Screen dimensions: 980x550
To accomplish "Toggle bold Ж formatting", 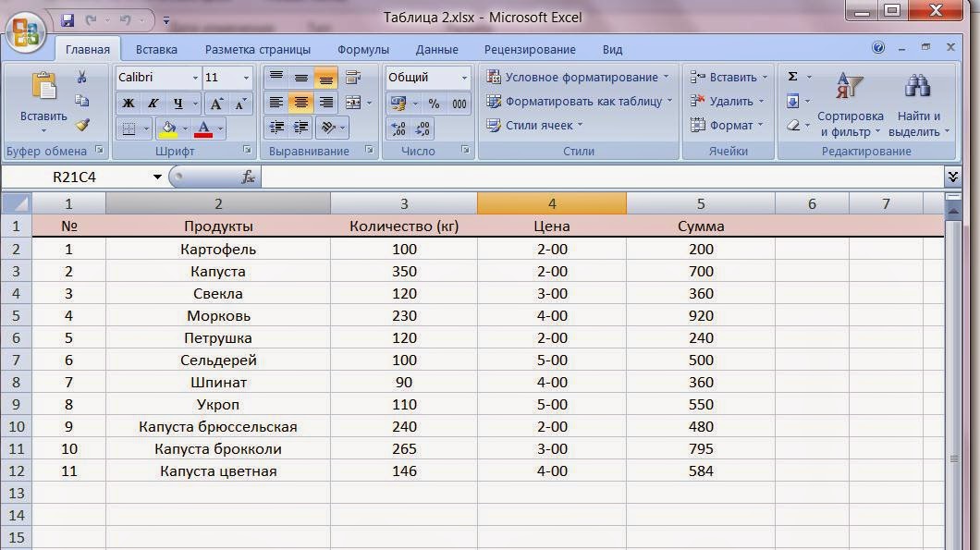I will [129, 104].
